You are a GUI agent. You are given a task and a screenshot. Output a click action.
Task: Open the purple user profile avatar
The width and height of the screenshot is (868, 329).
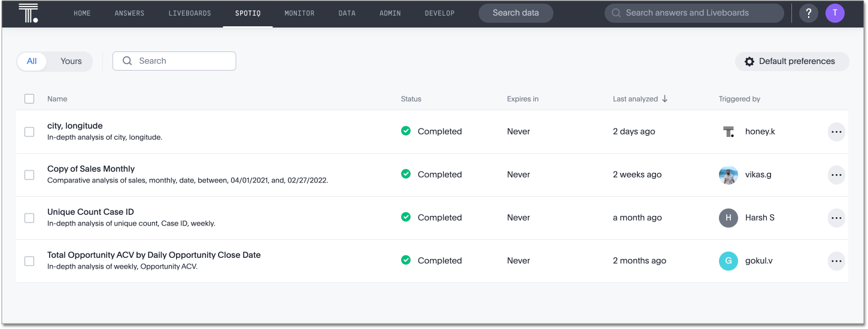tap(834, 13)
